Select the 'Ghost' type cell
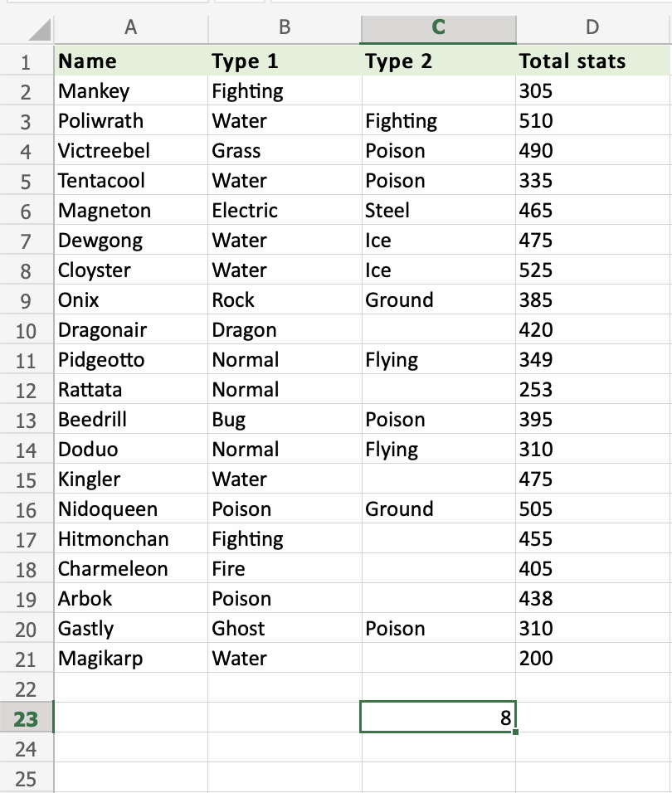Screen dimensions: 672x793 [x=285, y=629]
